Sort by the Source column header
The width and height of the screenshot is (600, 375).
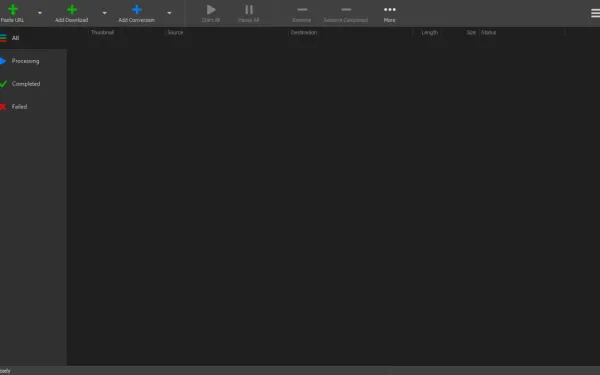[175, 33]
